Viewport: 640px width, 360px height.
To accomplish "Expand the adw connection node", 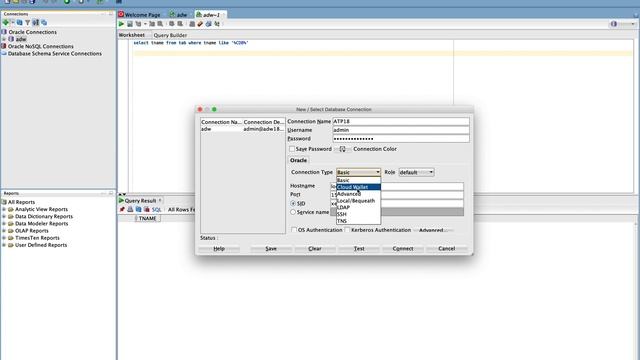I will tap(4, 39).
